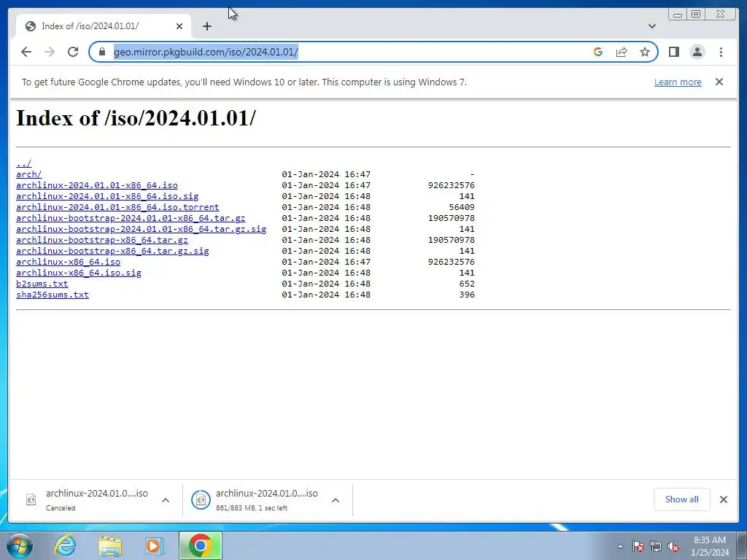Open archlinux-bootstrap-x86_64.tar.gz.sig link
The height and width of the screenshot is (560, 747).
(112, 251)
